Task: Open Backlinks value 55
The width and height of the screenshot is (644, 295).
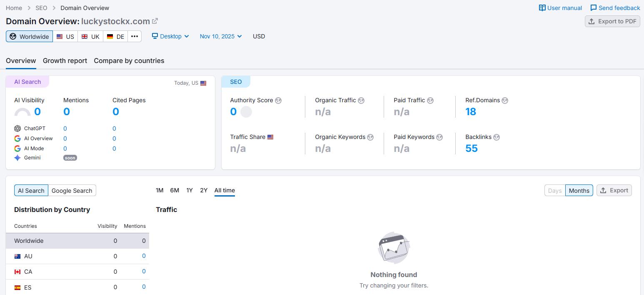Action: point(472,149)
